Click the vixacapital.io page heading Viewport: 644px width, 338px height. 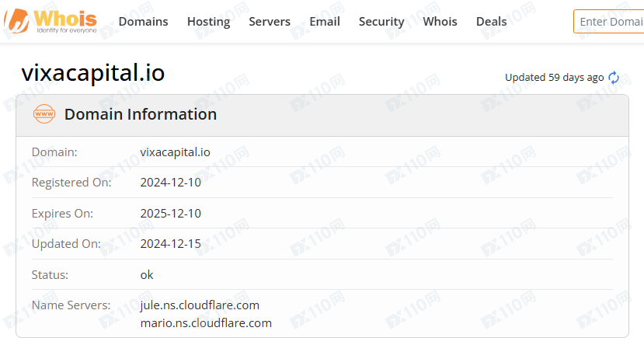click(x=93, y=72)
